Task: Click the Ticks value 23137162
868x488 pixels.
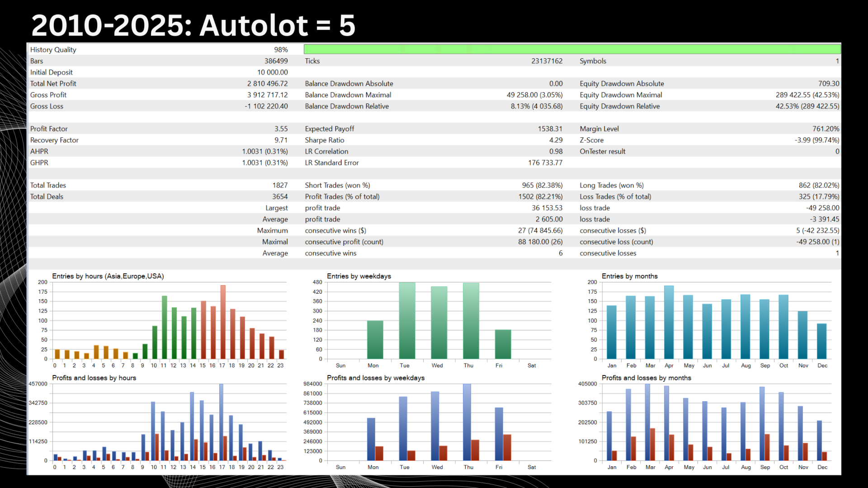Action: pyautogui.click(x=547, y=61)
